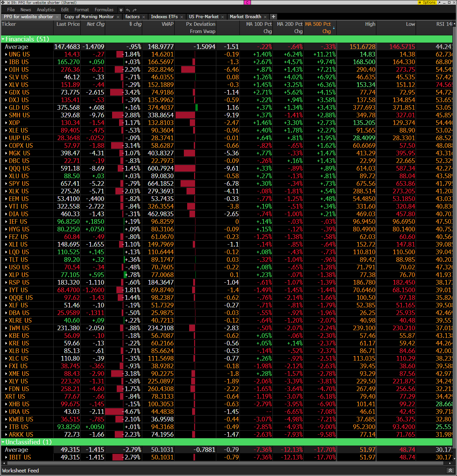The width and height of the screenshot is (457, 476).
Task: Switch to the Indexes ETFs tab
Action: pos(164,17)
